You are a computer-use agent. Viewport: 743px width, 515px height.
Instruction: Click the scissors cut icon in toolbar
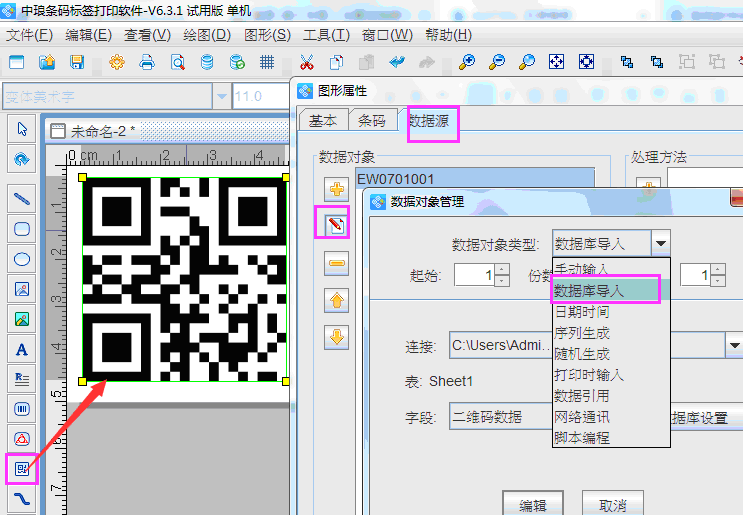(x=307, y=62)
